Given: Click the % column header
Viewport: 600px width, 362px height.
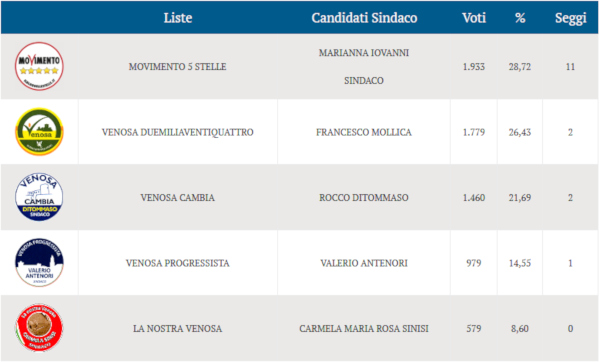Looking at the screenshot, I should click(x=520, y=18).
